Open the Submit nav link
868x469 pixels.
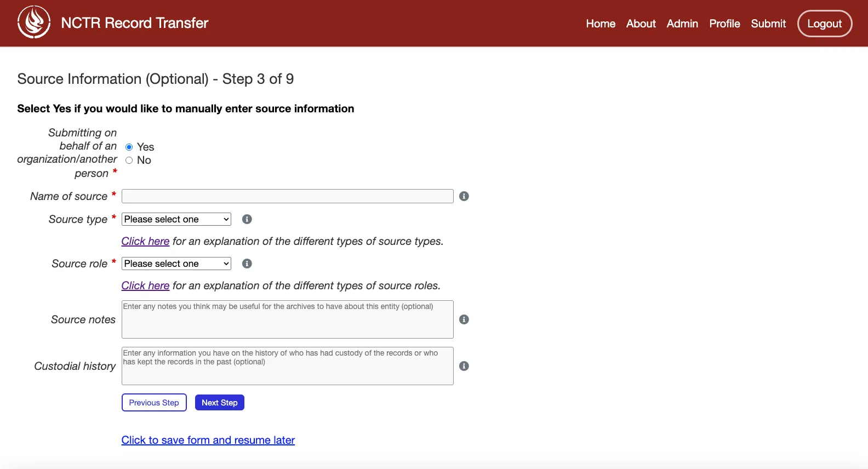point(768,24)
